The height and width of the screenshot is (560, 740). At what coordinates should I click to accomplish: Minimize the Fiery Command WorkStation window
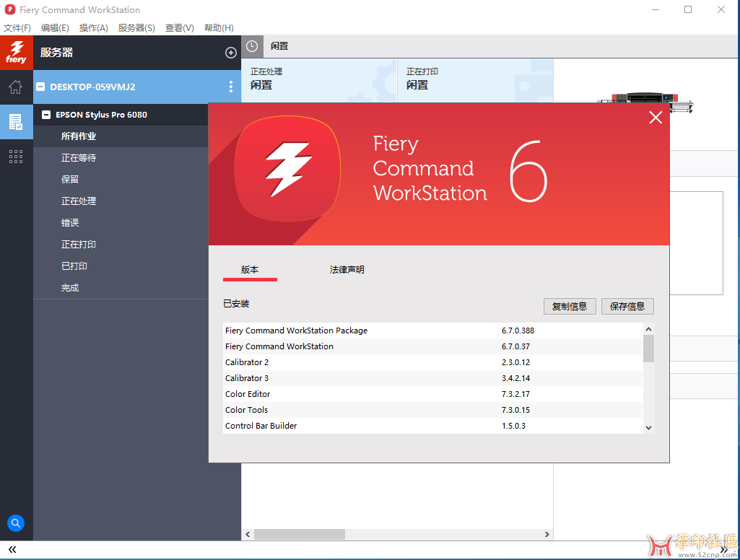coord(656,9)
